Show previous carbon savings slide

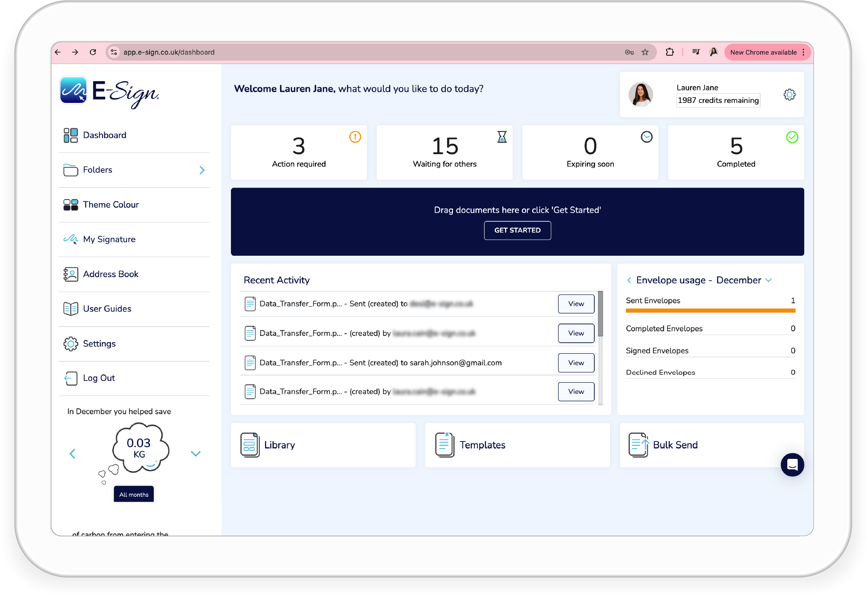(72, 454)
